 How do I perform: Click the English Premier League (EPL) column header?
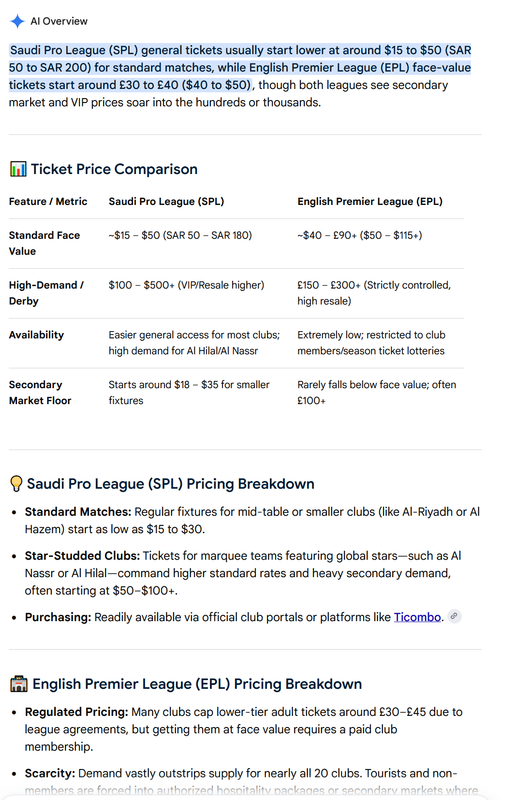click(370, 202)
